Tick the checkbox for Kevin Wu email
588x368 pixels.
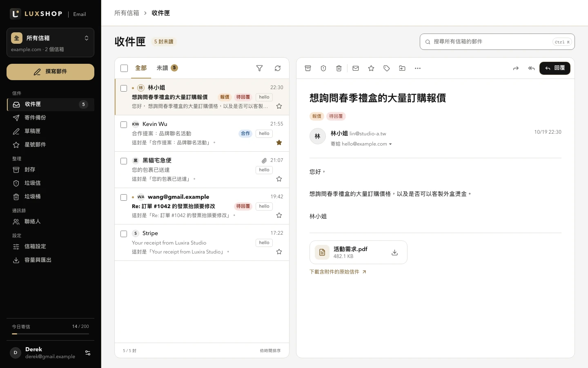click(124, 125)
